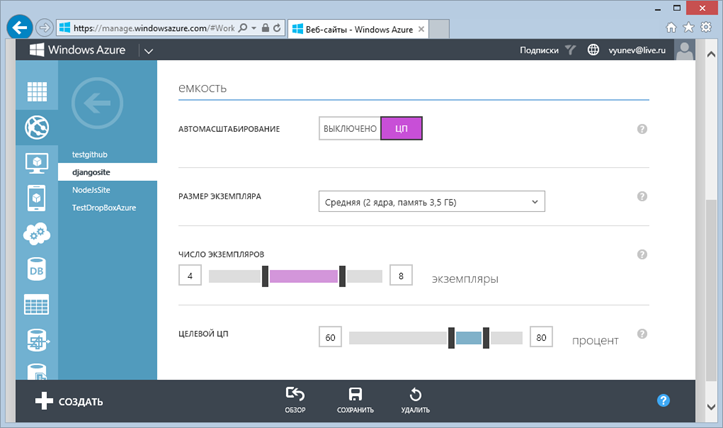This screenshot has height=428, width=723.
Task: Minimize the browser window
Action: coord(658,9)
